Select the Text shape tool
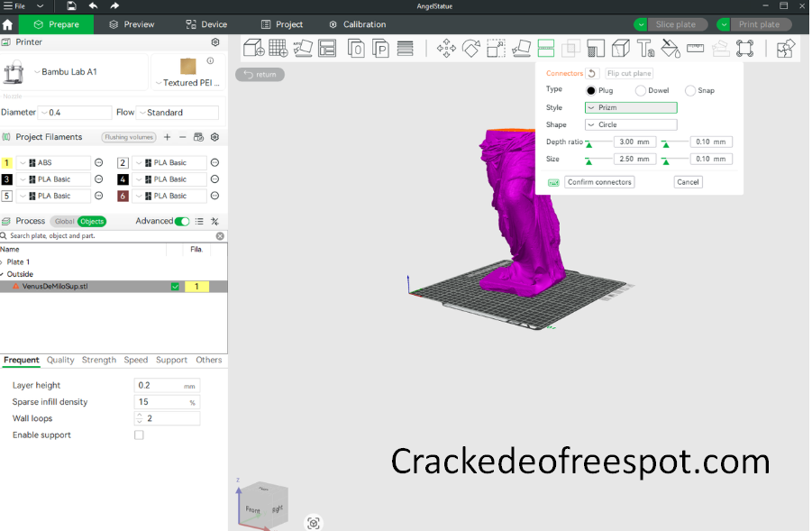The width and height of the screenshot is (812, 531). (645, 49)
